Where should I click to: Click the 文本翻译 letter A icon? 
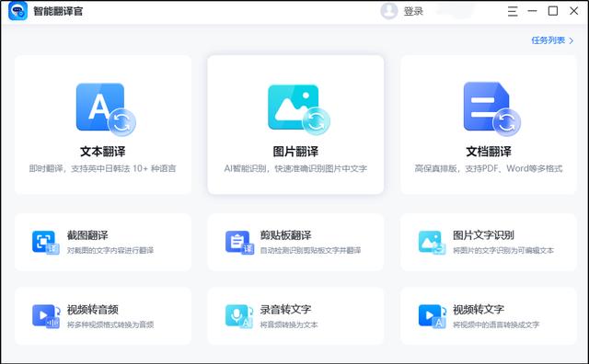click(106, 109)
